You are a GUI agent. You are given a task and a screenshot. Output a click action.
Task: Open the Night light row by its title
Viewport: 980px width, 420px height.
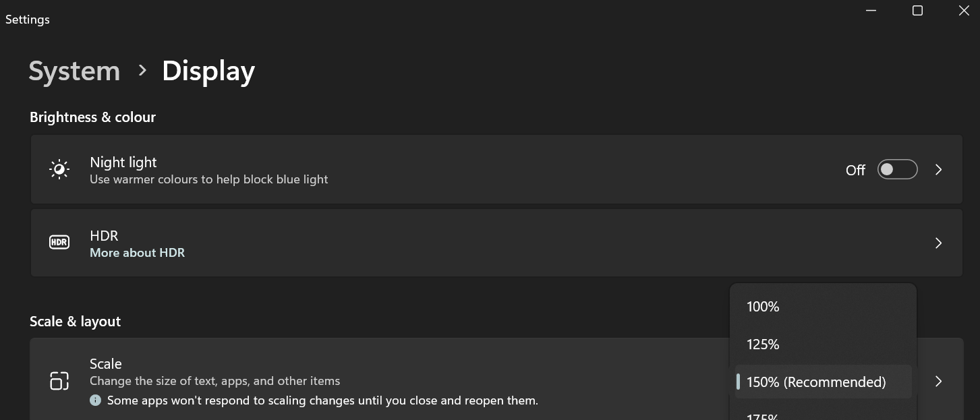point(123,162)
